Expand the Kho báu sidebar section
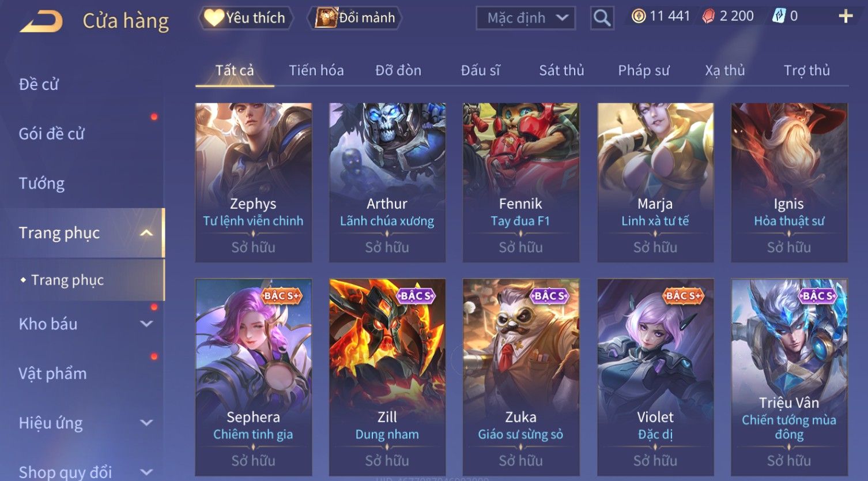Image resolution: width=868 pixels, height=481 pixels. pos(146,324)
